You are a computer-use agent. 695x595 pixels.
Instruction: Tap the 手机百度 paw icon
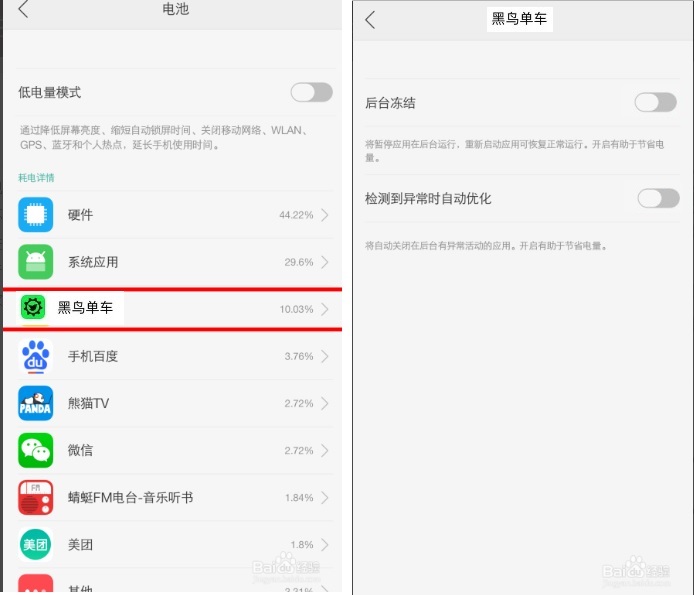click(35, 356)
